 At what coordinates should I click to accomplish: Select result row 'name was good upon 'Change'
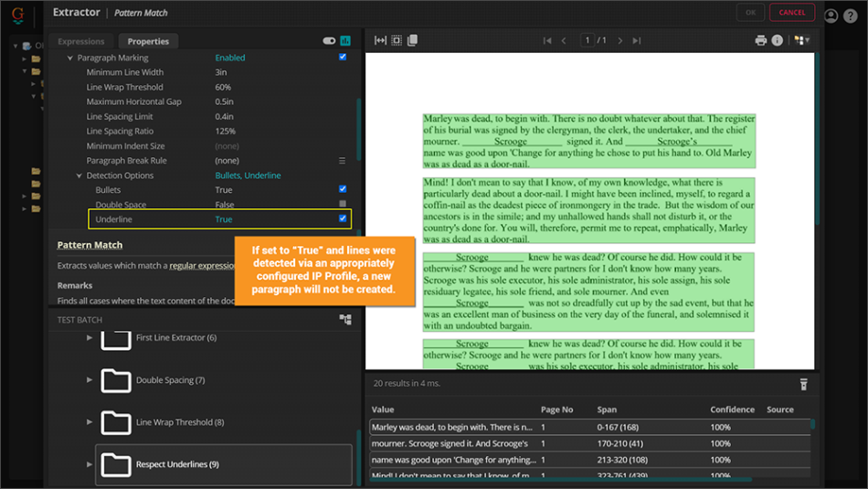coord(589,460)
